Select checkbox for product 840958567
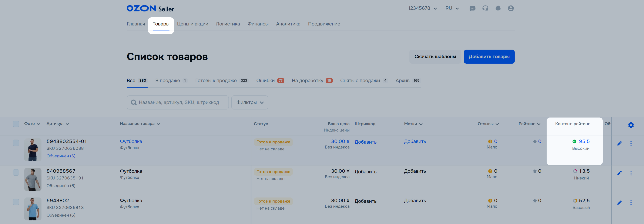Viewport: 644px width, 224px height. [x=16, y=172]
